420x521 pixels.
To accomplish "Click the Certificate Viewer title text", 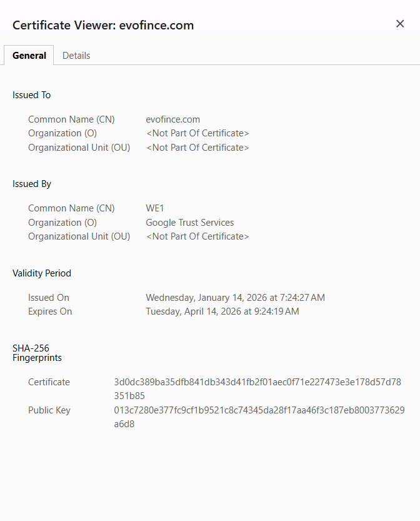I will [103, 26].
